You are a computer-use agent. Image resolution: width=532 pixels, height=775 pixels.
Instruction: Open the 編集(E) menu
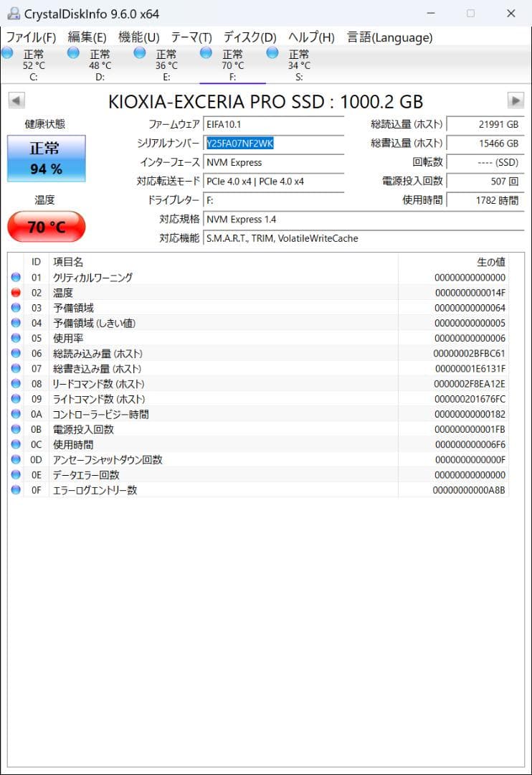click(87, 37)
